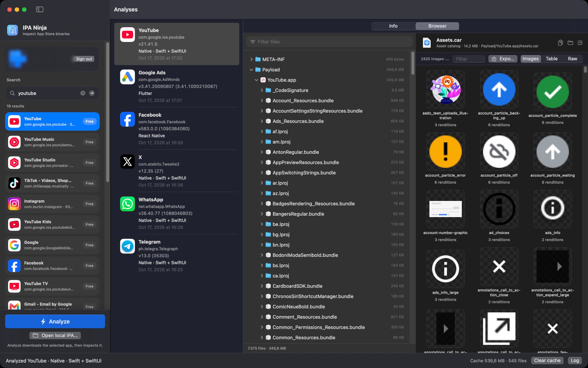The image size is (588, 368).
Task: Select YouTube Kids search result
Action: (52, 224)
